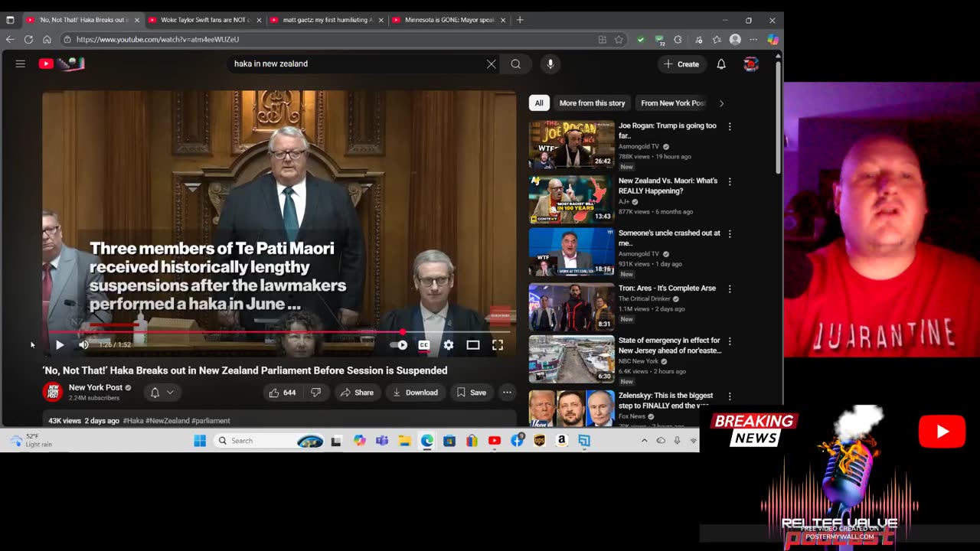Go to the browser home page

coord(47,40)
